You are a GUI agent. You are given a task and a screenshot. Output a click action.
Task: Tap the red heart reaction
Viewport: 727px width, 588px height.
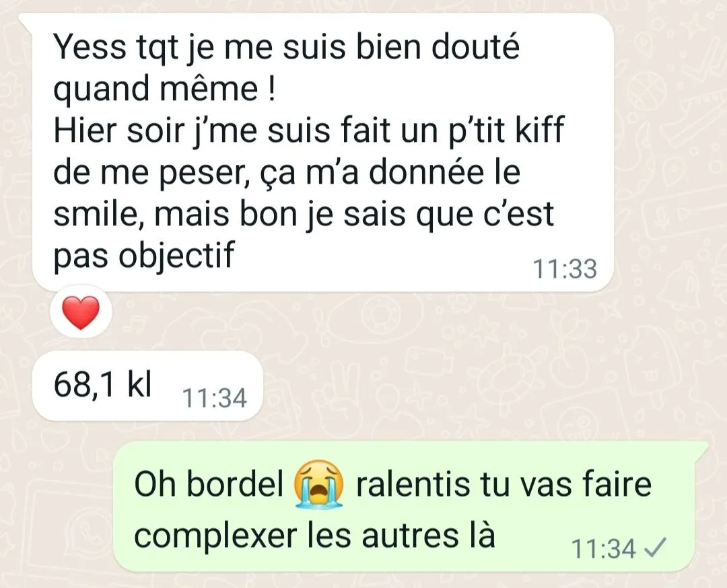tap(81, 313)
